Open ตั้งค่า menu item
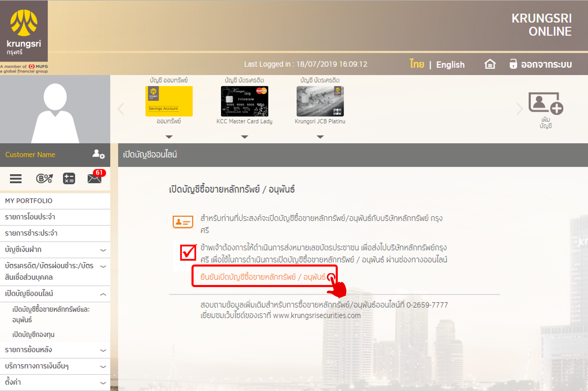 pyautogui.click(x=55, y=383)
